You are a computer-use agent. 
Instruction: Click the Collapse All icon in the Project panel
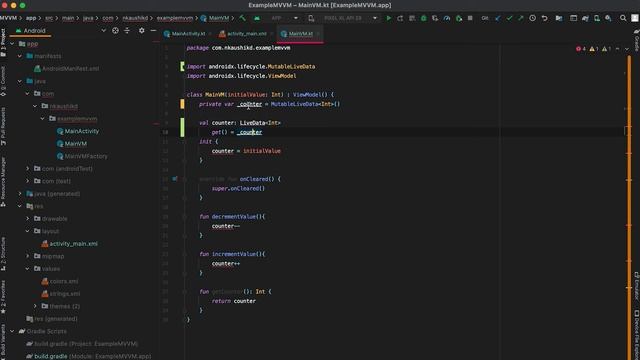[127, 31]
